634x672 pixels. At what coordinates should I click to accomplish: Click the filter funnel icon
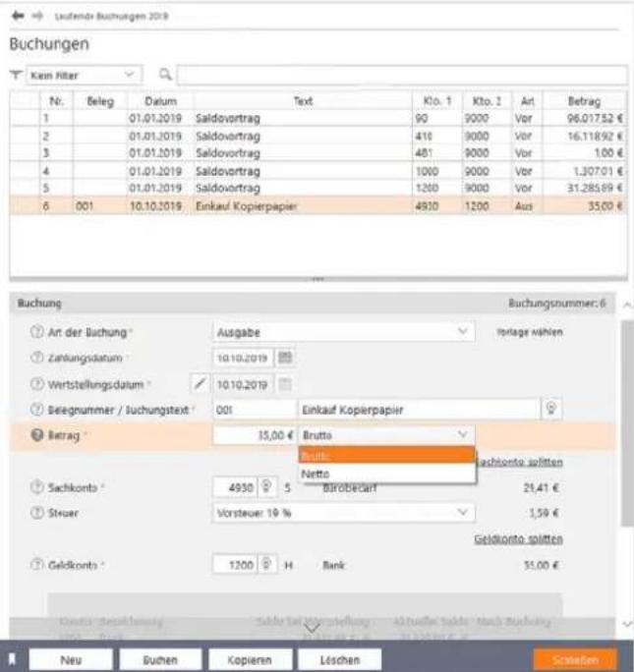16,75
